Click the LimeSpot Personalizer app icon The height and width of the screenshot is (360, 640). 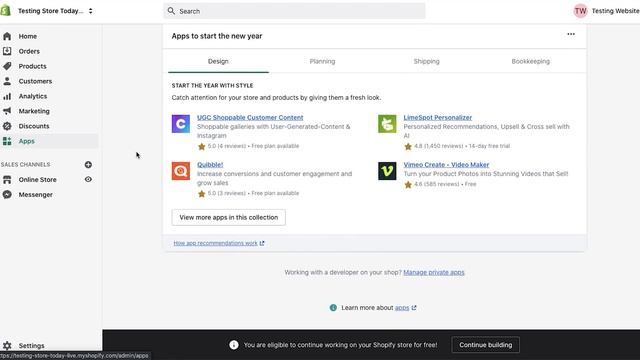coord(387,124)
